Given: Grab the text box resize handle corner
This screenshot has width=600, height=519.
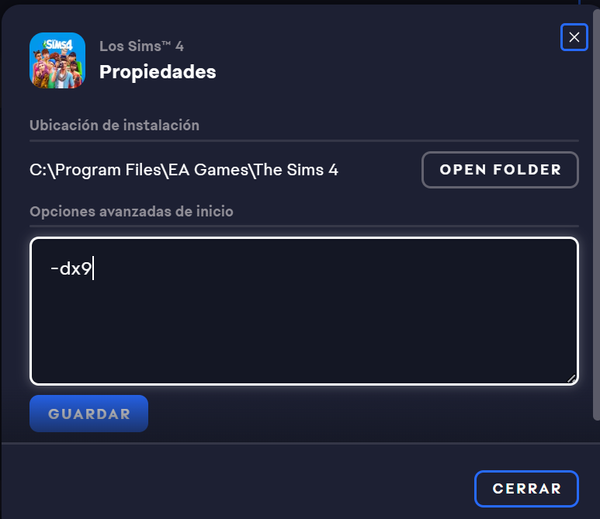Looking at the screenshot, I should [x=571, y=379].
